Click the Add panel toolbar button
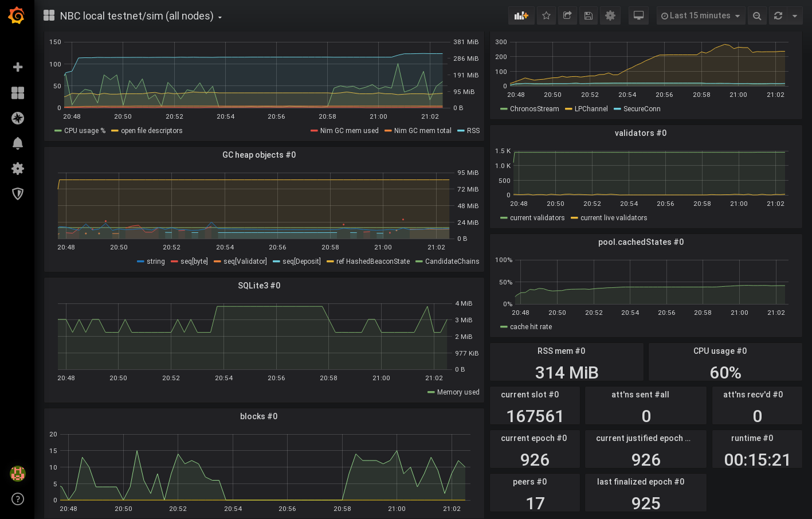The width and height of the screenshot is (812, 519). (521, 15)
